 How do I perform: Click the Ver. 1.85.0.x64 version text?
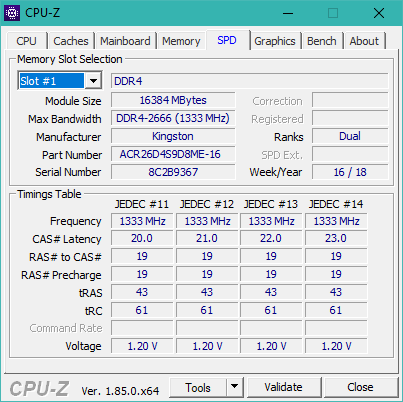tap(120, 391)
